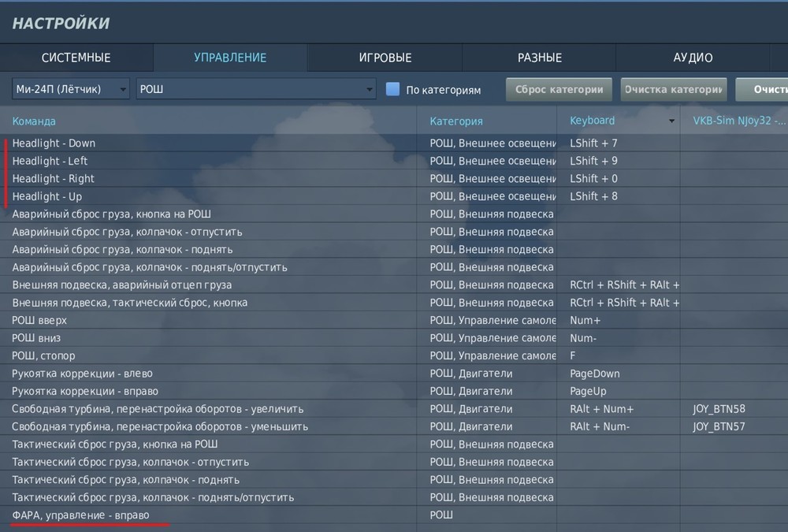788x532 pixels.
Task: Select Аварийный сброс груза, колпачок - поднять
Action: [x=122, y=249]
